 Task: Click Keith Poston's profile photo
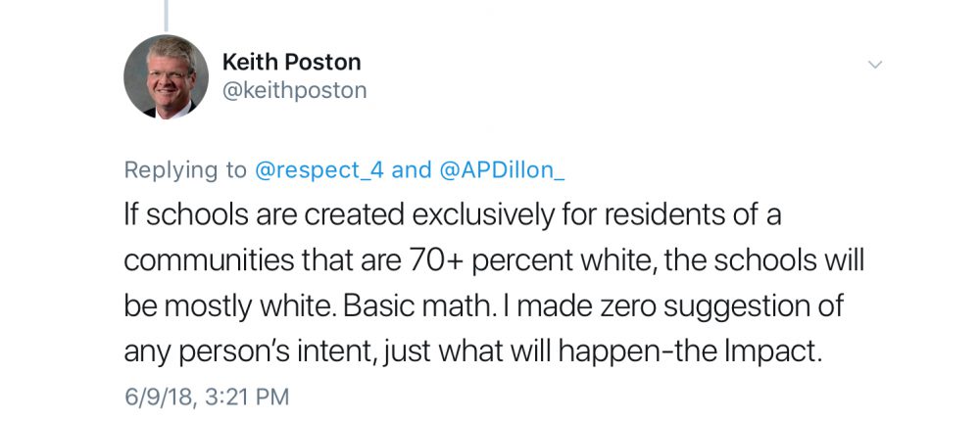click(x=166, y=76)
